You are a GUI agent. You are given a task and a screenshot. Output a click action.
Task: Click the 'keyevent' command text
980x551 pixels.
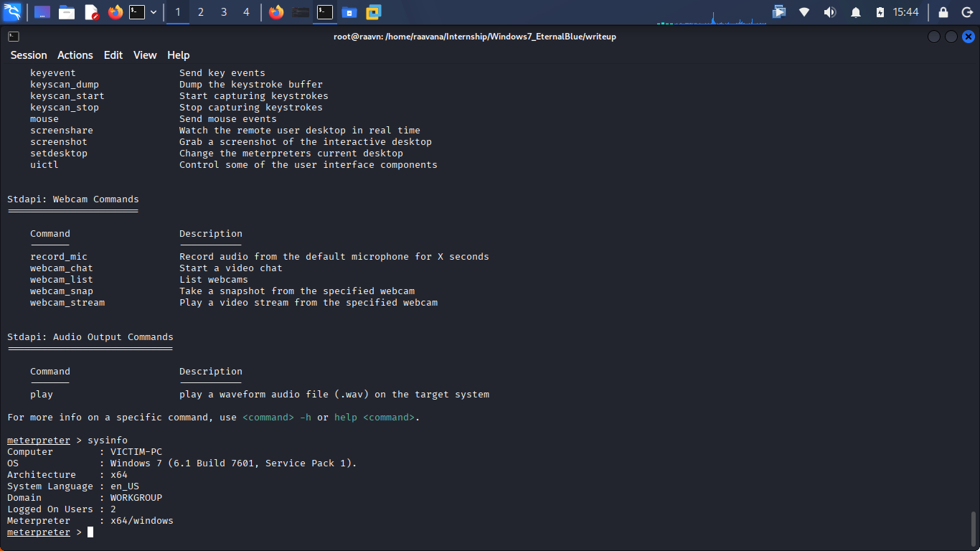click(x=53, y=73)
